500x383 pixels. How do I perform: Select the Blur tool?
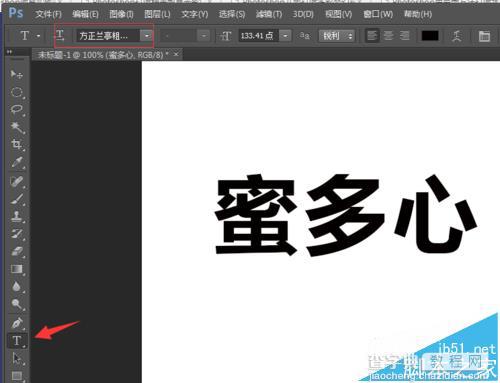(x=17, y=286)
